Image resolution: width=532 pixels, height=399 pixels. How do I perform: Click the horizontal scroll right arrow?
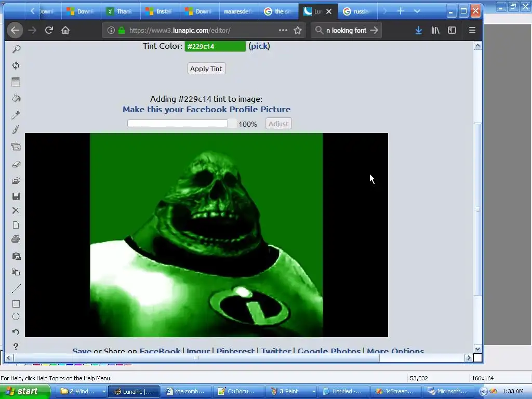pos(469,357)
